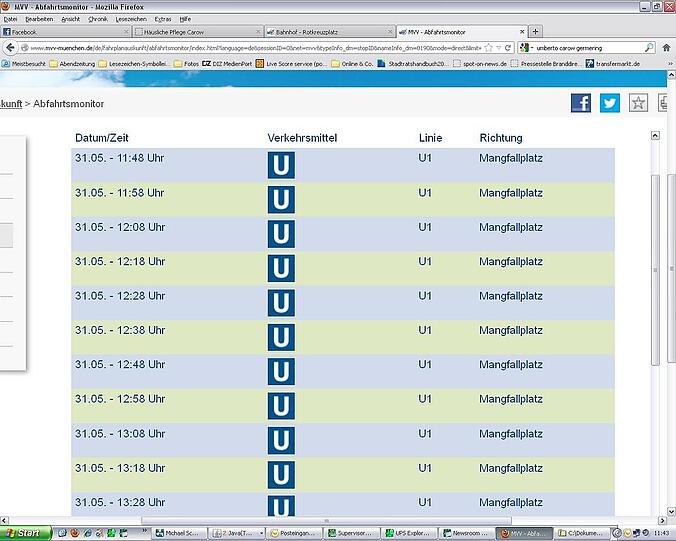This screenshot has width=676, height=541.
Task: Click the Twitter share icon
Action: pyautogui.click(x=609, y=103)
